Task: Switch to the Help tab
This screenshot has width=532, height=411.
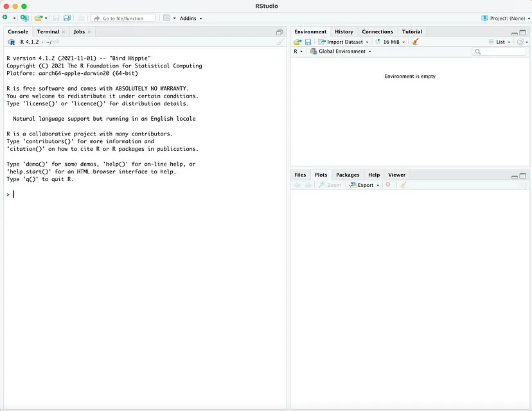Action: (x=374, y=175)
